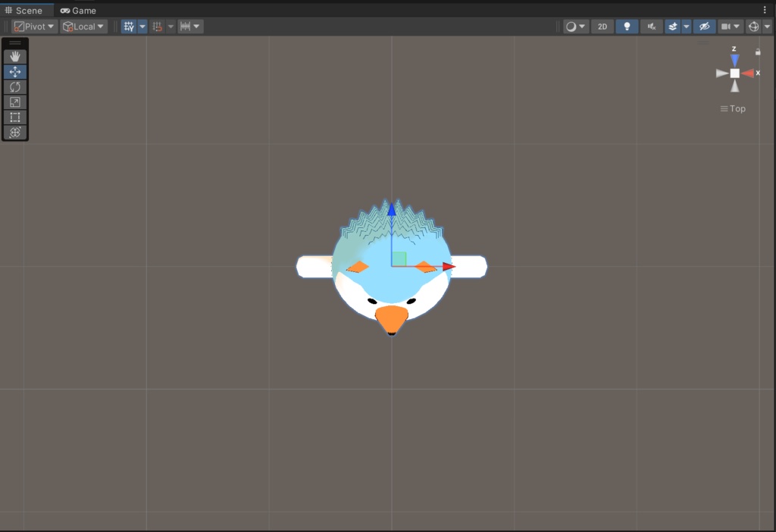Toggle grid snapping button
The image size is (776, 532).
point(158,27)
